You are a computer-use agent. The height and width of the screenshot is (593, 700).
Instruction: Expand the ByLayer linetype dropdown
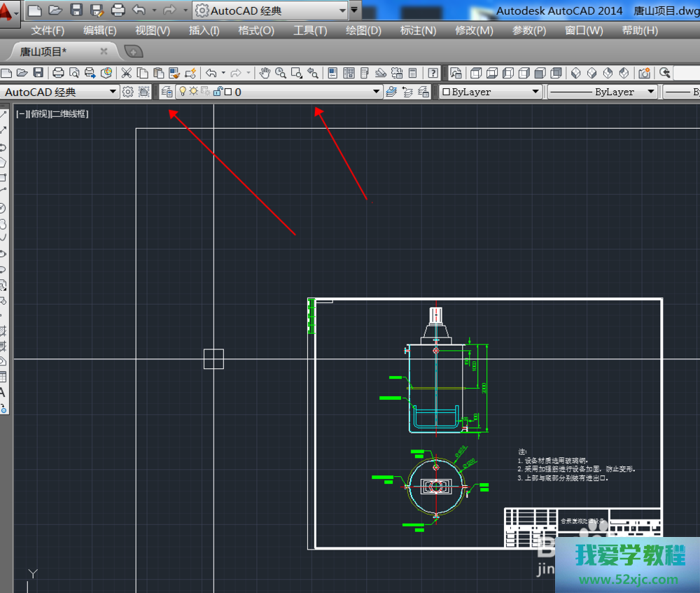pyautogui.click(x=650, y=92)
